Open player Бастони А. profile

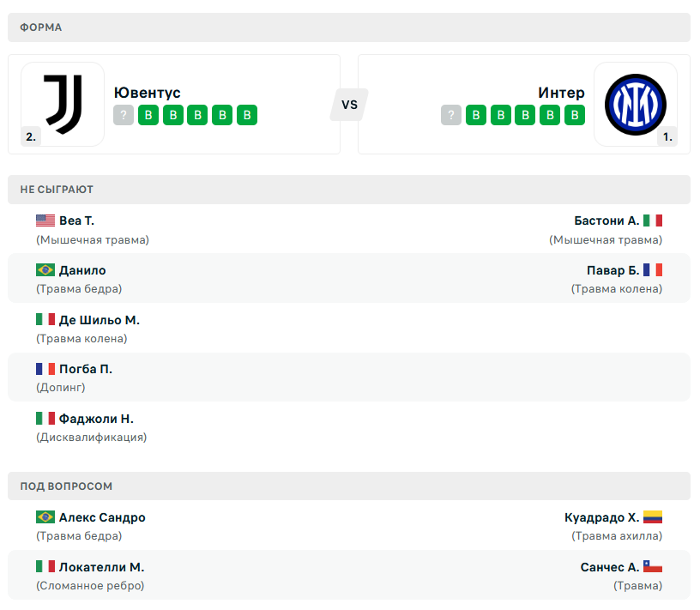click(x=606, y=220)
